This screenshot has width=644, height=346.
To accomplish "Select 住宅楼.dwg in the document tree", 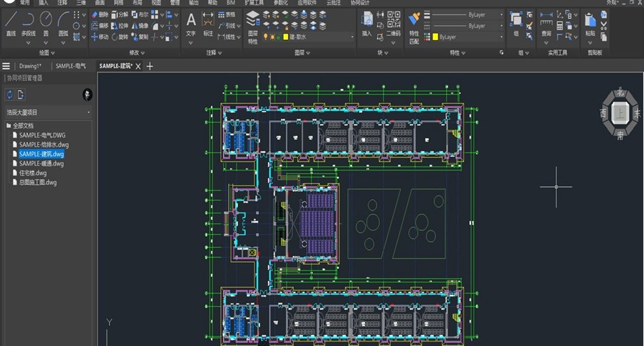I will tap(33, 173).
